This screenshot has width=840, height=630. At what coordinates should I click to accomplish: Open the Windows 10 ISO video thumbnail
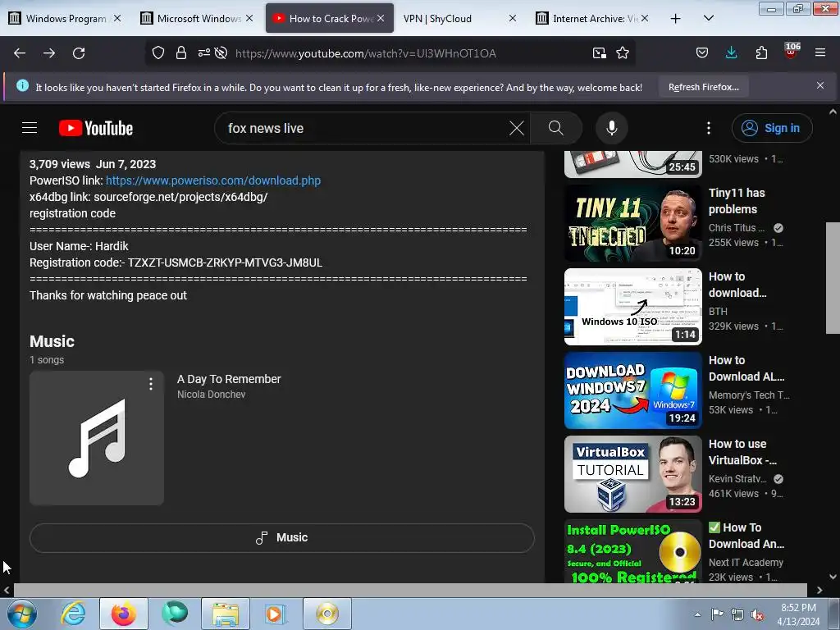pos(632,307)
